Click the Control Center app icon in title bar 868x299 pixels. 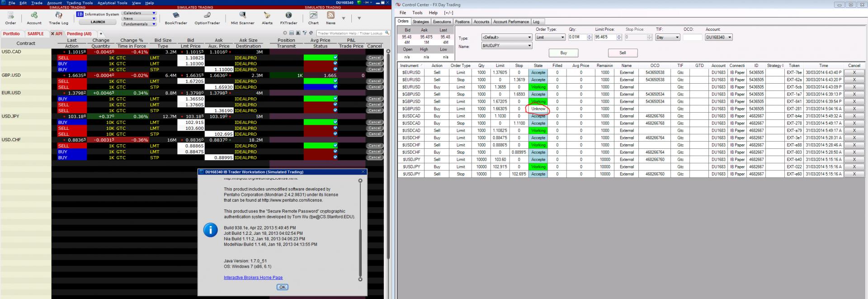398,5
